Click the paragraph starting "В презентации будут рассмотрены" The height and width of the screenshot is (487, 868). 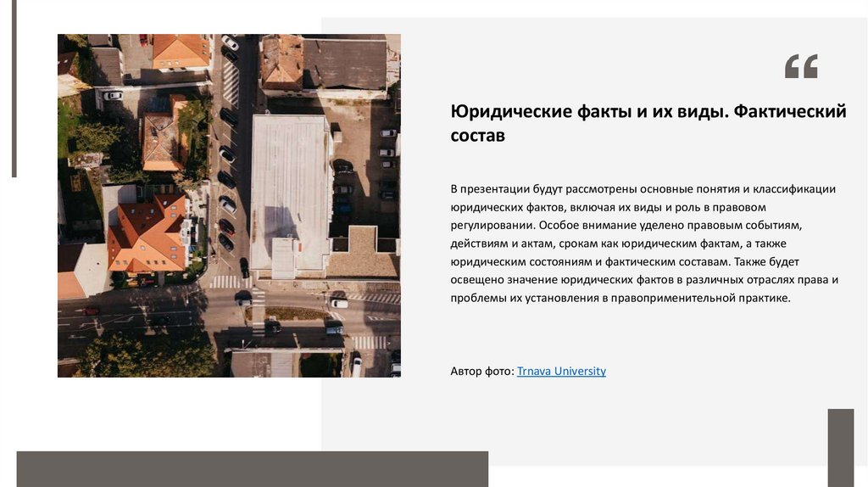[x=644, y=243]
